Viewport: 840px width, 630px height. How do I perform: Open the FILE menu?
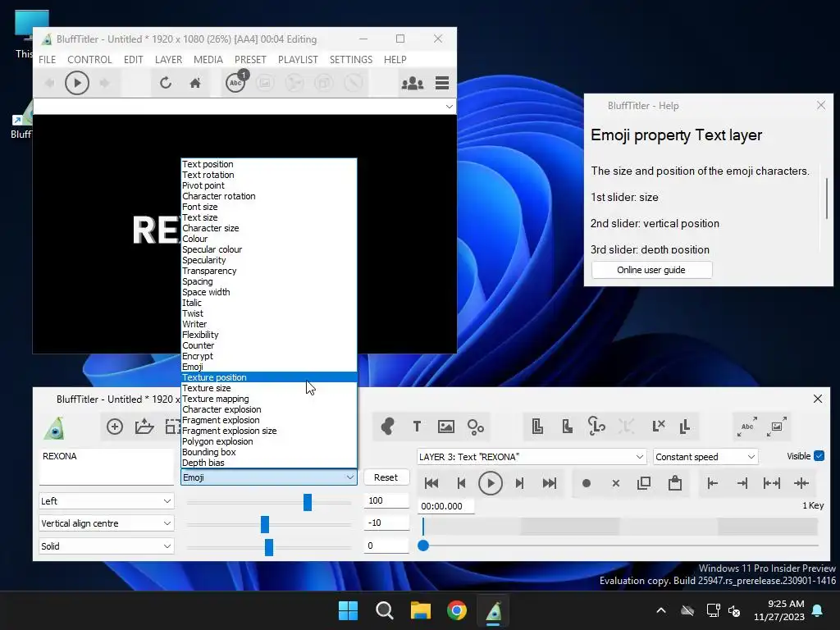[x=47, y=59]
